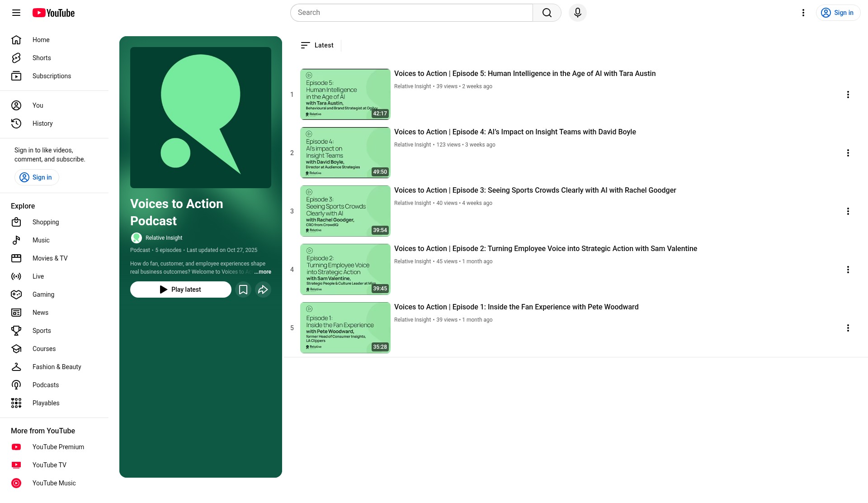
Task: Open News under Explore
Action: 54,313
